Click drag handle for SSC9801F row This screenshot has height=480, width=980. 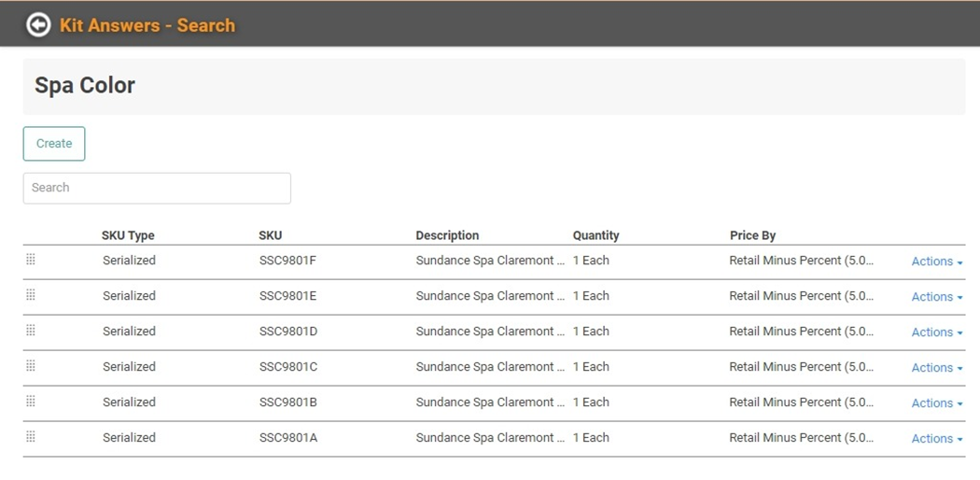31,260
